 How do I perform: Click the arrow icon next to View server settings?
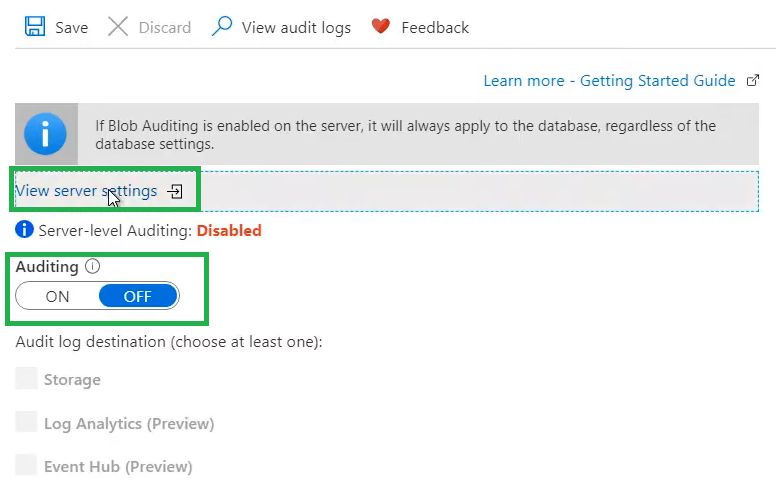tap(175, 191)
